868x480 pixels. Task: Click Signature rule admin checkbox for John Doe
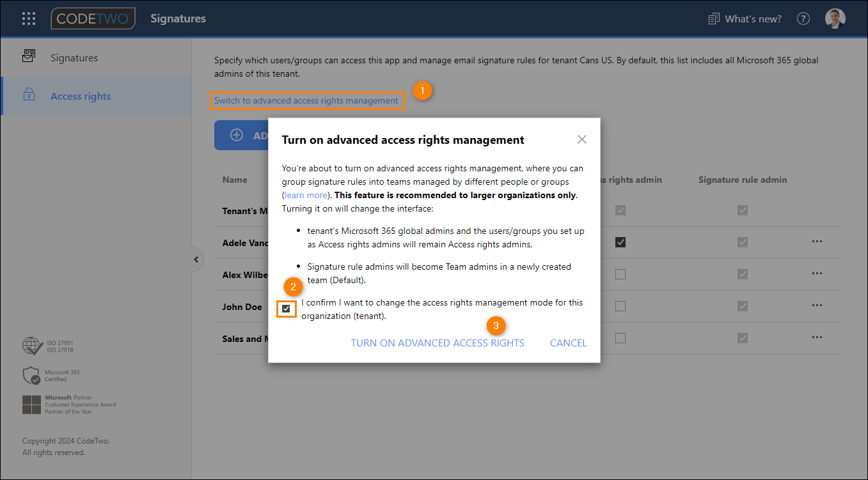click(x=743, y=306)
